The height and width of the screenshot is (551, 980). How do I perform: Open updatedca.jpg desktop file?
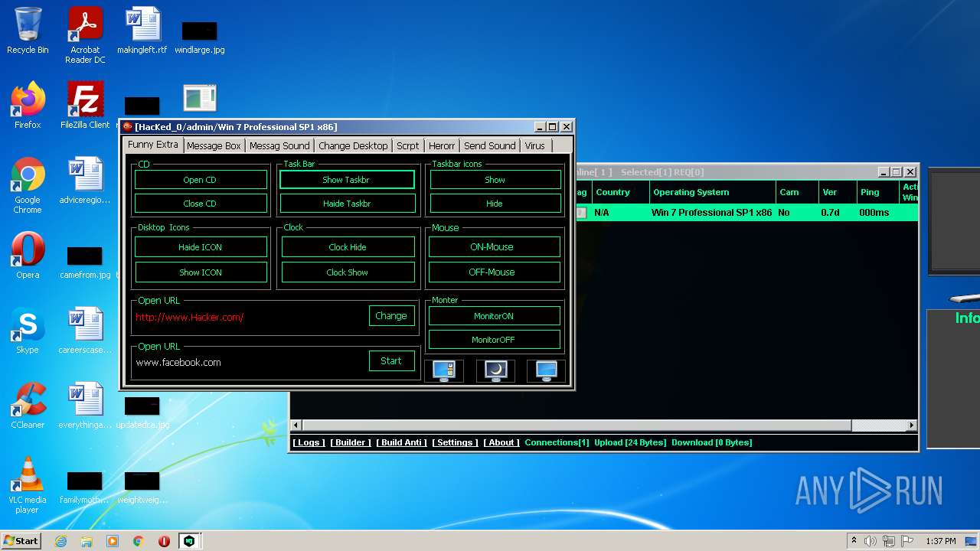pyautogui.click(x=142, y=412)
